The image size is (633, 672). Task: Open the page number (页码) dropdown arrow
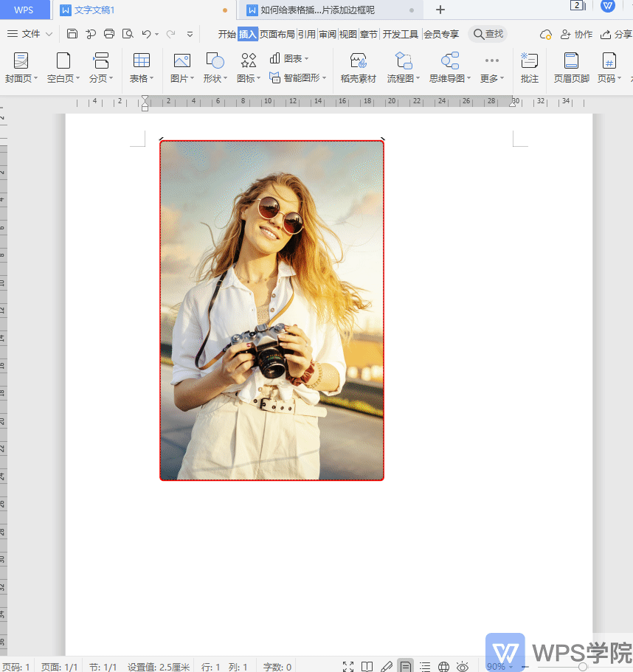[x=619, y=78]
